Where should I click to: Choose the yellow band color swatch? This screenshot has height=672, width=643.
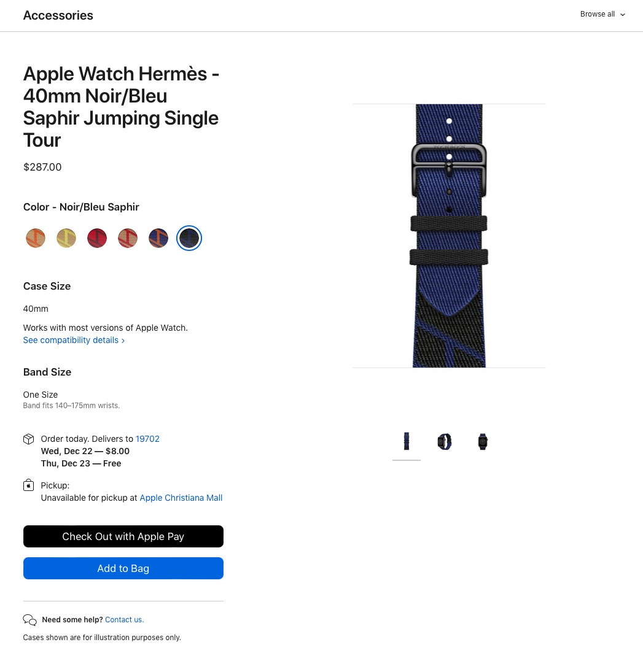[66, 238]
